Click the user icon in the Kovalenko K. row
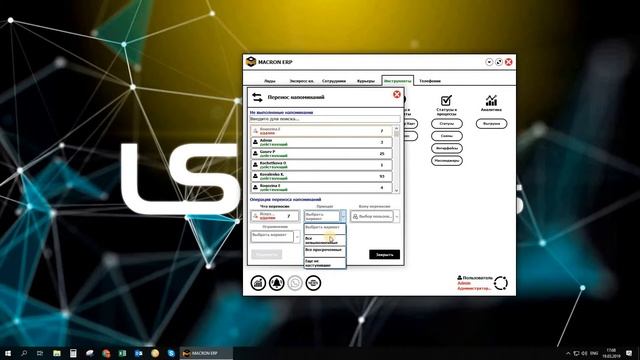 tap(255, 176)
